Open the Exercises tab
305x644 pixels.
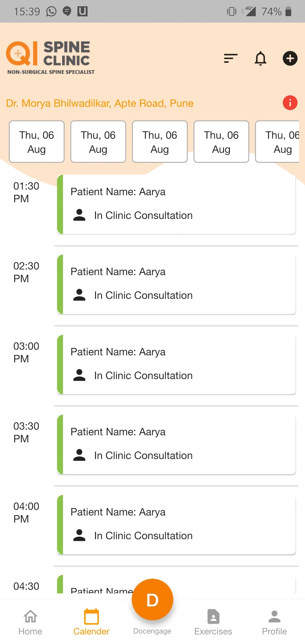213,622
